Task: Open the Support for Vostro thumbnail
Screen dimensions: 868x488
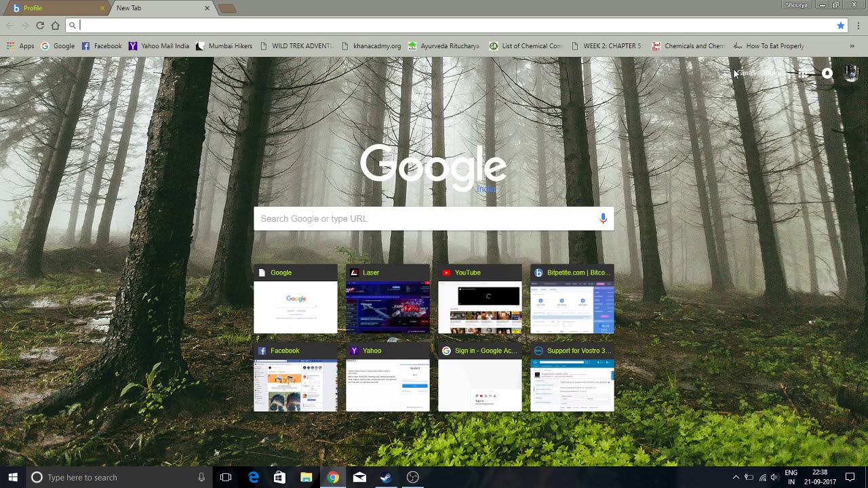Action: 572,377
